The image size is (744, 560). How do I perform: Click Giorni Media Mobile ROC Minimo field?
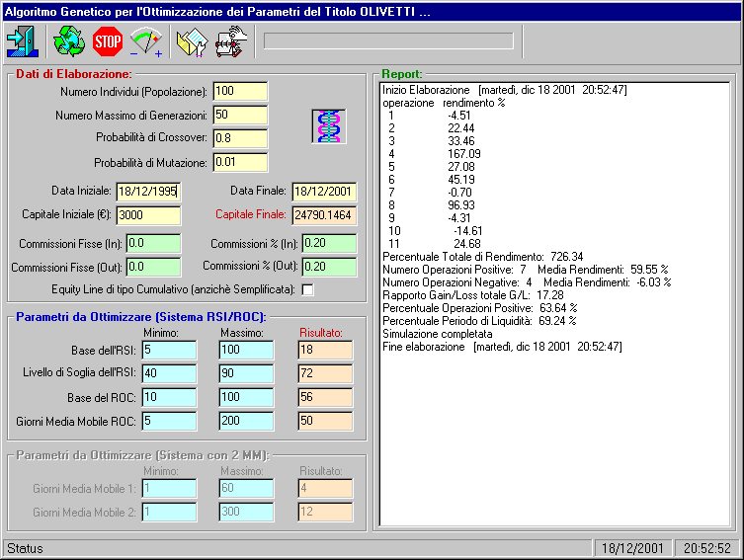pyautogui.click(x=169, y=421)
